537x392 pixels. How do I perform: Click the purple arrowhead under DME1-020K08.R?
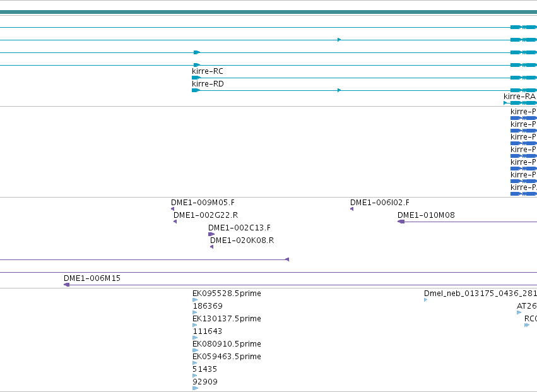211,247
